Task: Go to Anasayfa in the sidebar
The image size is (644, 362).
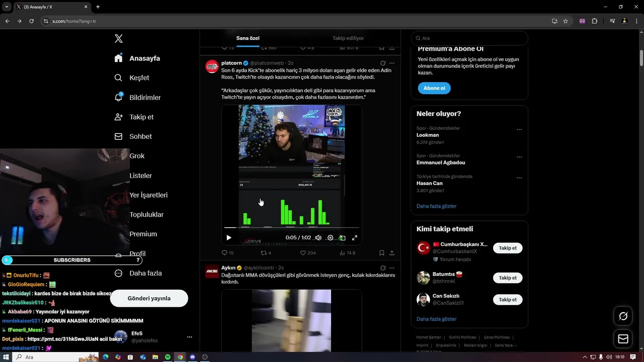Action: click(137, 58)
